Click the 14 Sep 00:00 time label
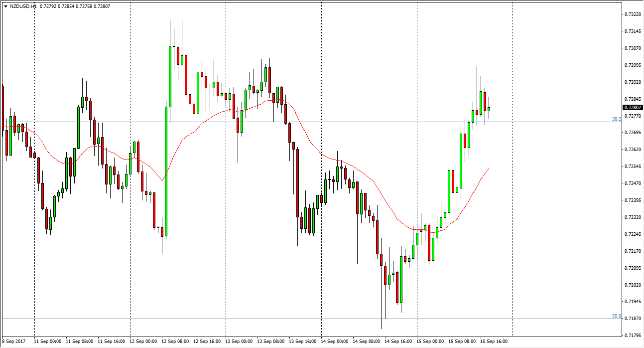Image resolution: width=644 pixels, height=348 pixels. point(335,342)
